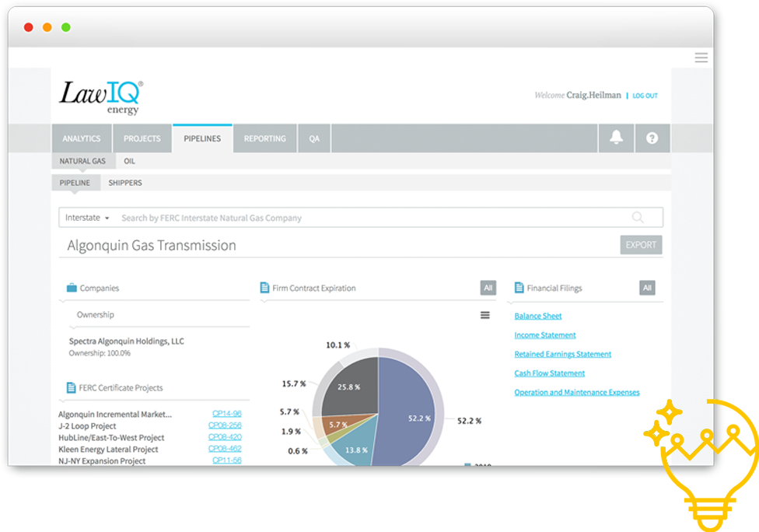Click All button for Firm Contract Expiration
The width and height of the screenshot is (759, 532).
(488, 288)
